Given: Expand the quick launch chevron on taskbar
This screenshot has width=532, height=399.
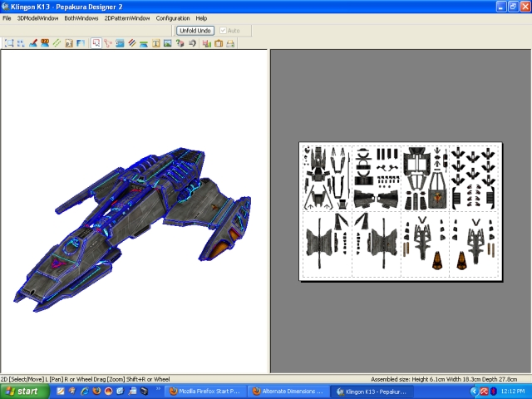Looking at the screenshot, I should [x=158, y=389].
